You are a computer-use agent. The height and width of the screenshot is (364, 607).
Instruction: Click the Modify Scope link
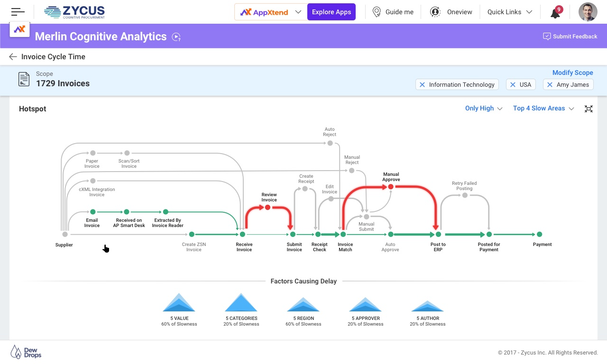pos(572,73)
